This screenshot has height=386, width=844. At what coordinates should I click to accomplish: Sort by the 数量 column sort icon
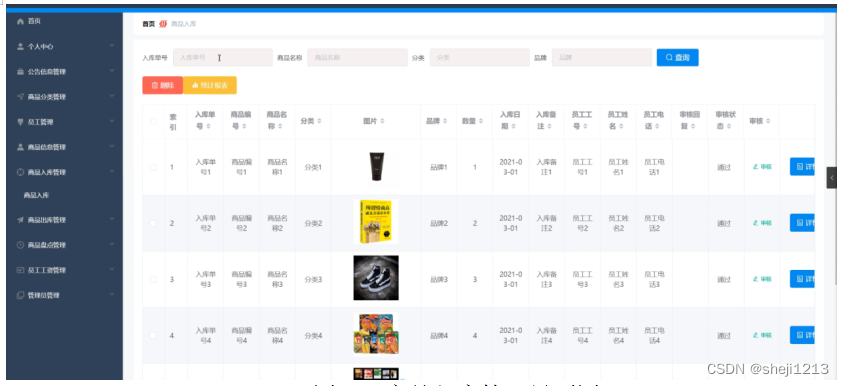tap(481, 122)
